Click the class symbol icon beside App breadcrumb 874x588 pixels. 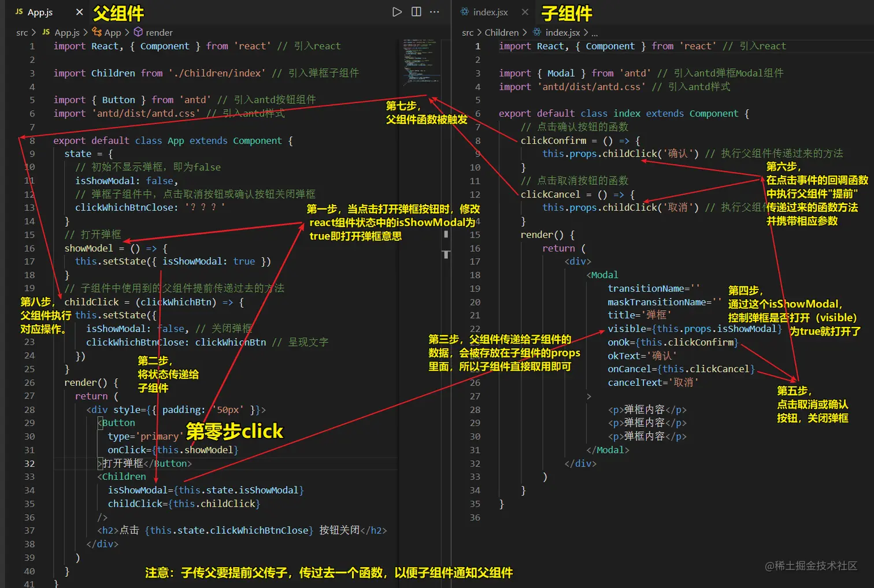tap(97, 32)
